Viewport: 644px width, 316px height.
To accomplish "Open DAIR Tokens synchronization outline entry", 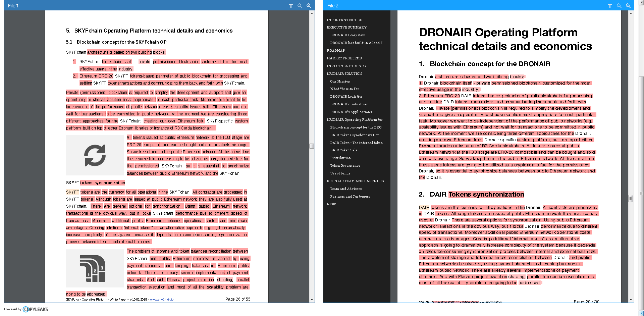I will 355,135.
